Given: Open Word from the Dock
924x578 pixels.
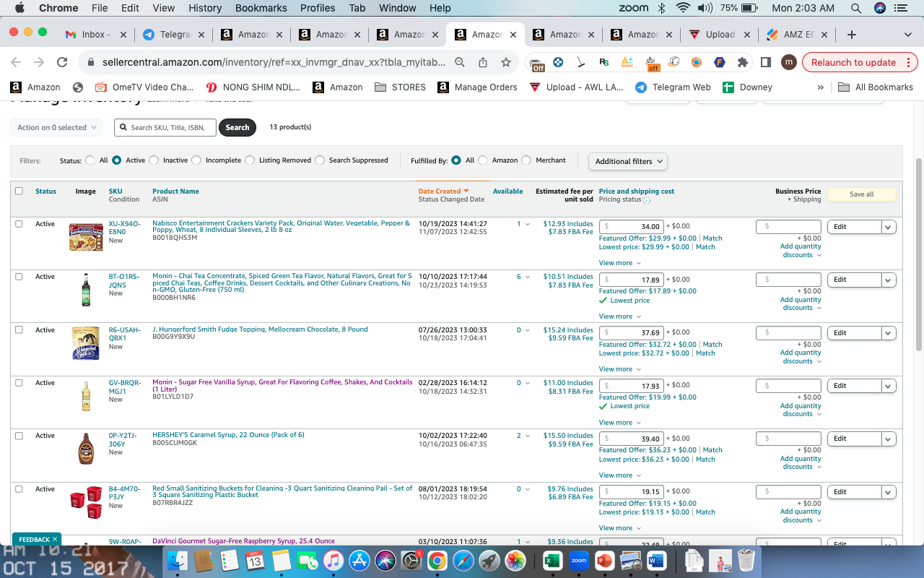Looking at the screenshot, I should [656, 560].
